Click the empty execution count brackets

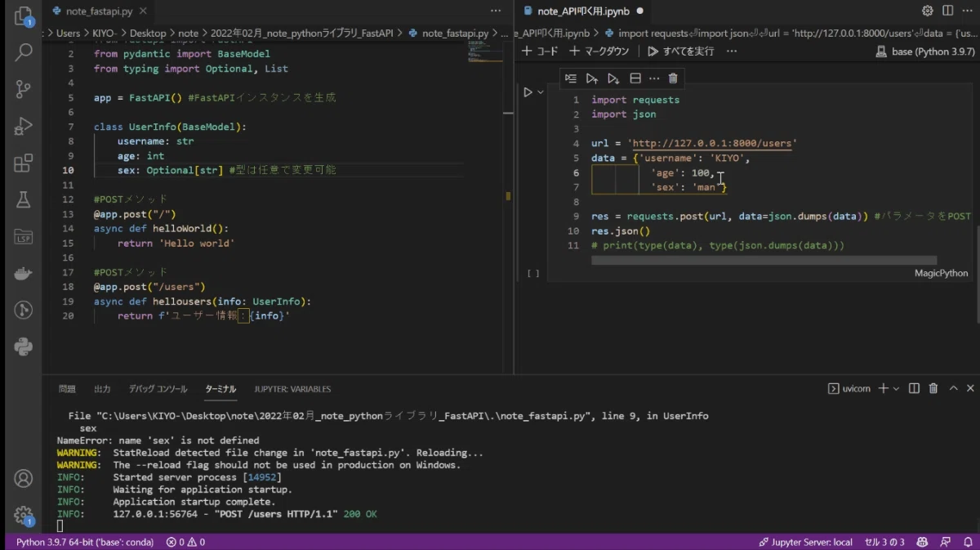(533, 274)
